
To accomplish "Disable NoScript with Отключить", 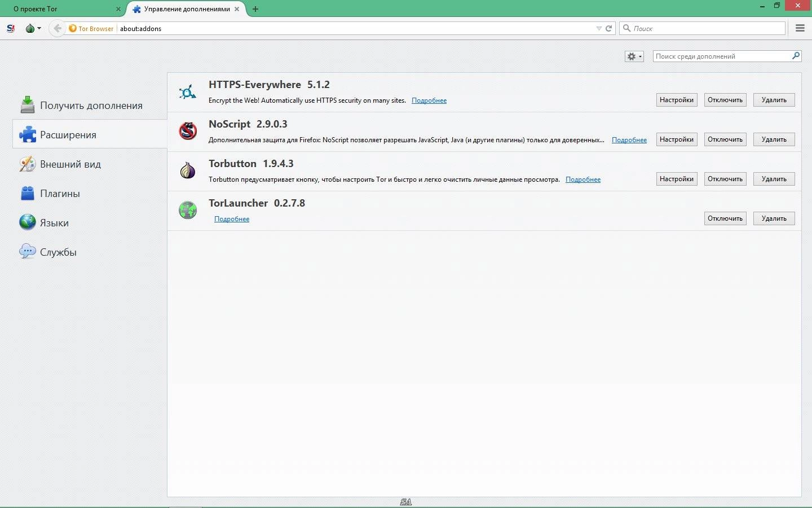I will [x=725, y=139].
